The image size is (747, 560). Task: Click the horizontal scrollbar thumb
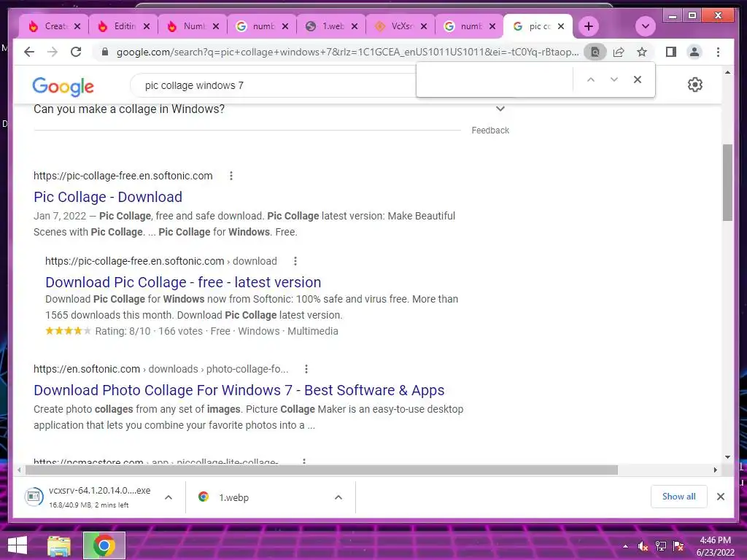coord(322,470)
